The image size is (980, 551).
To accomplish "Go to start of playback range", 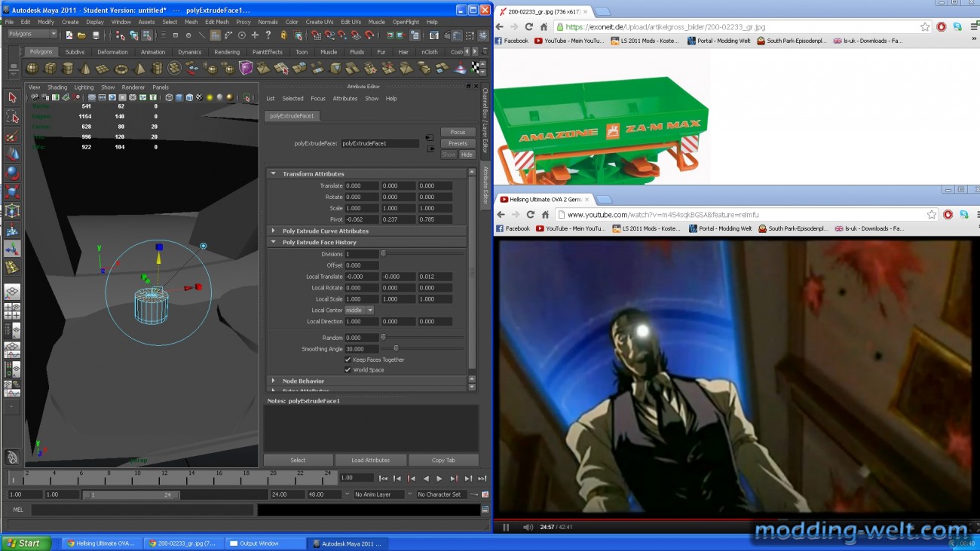I will click(x=383, y=479).
